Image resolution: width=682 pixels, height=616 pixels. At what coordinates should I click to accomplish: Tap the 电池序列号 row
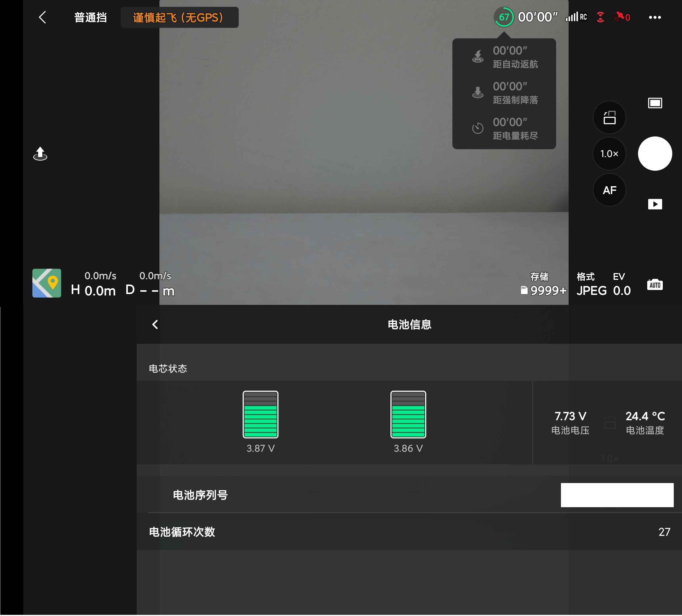pyautogui.click(x=409, y=495)
